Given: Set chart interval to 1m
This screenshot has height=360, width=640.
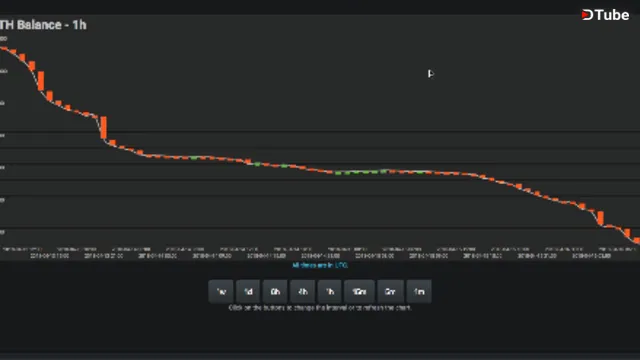Looking at the screenshot, I should click(x=419, y=291).
